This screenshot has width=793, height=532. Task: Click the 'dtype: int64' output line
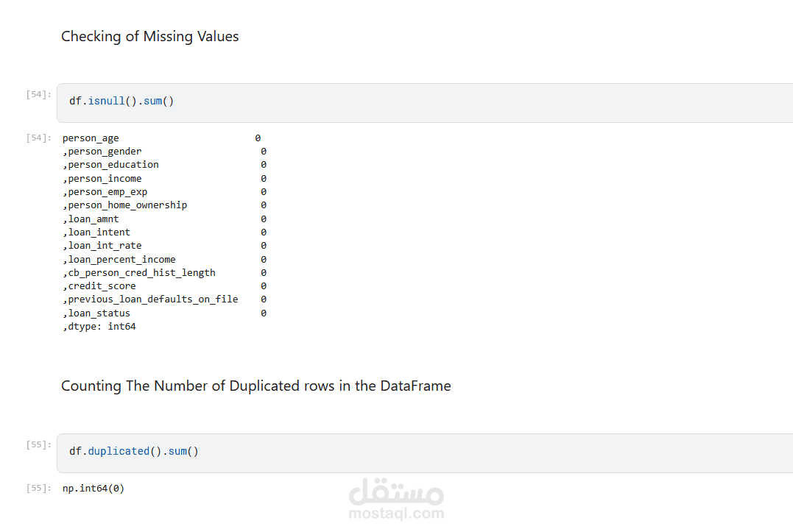pos(102,327)
